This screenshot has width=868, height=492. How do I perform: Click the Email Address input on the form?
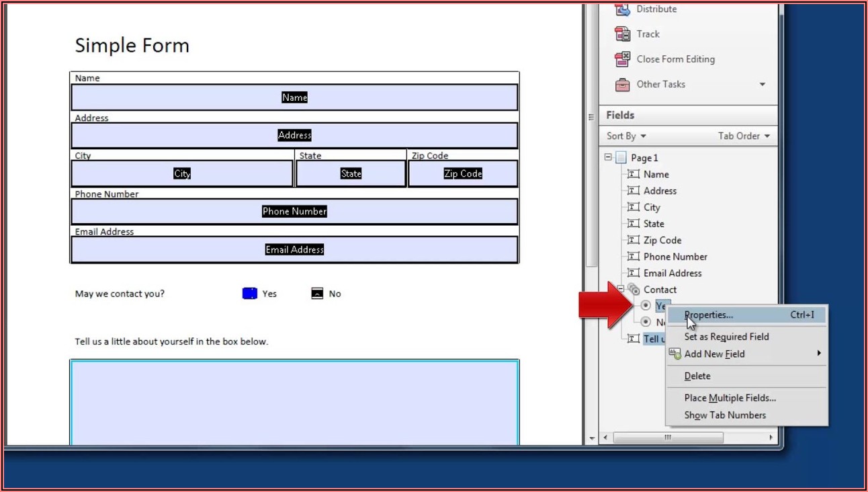coord(294,249)
